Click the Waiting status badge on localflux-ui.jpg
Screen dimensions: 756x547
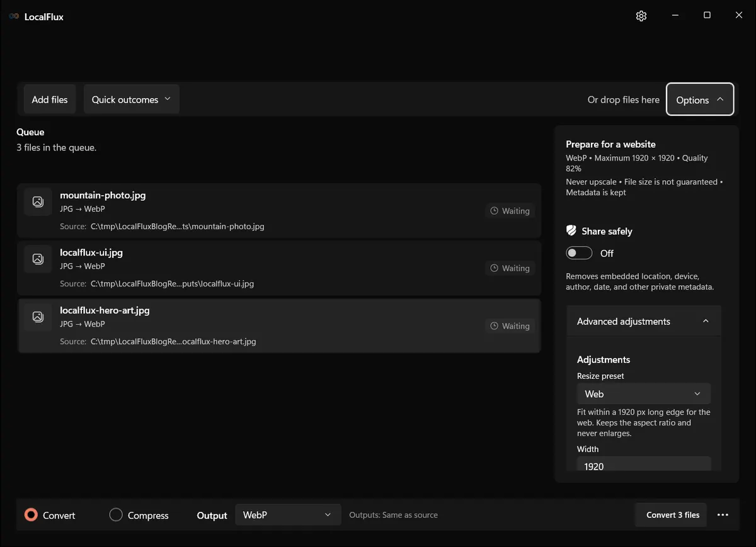click(x=510, y=268)
